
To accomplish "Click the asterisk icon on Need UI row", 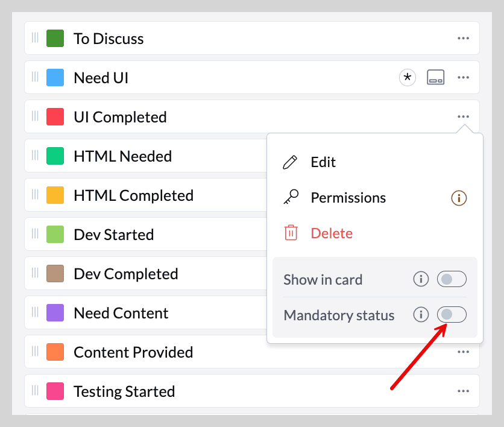I will (x=408, y=77).
